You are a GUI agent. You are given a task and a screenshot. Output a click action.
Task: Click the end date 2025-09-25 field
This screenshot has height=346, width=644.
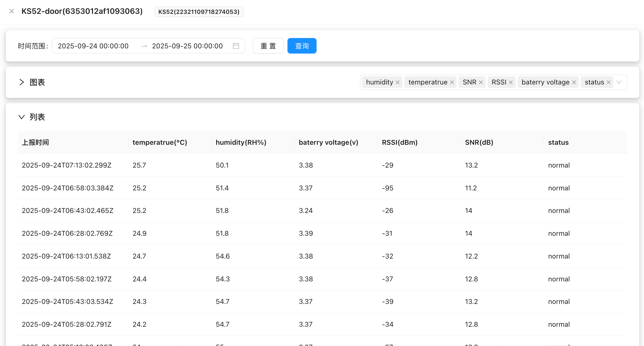tap(187, 46)
